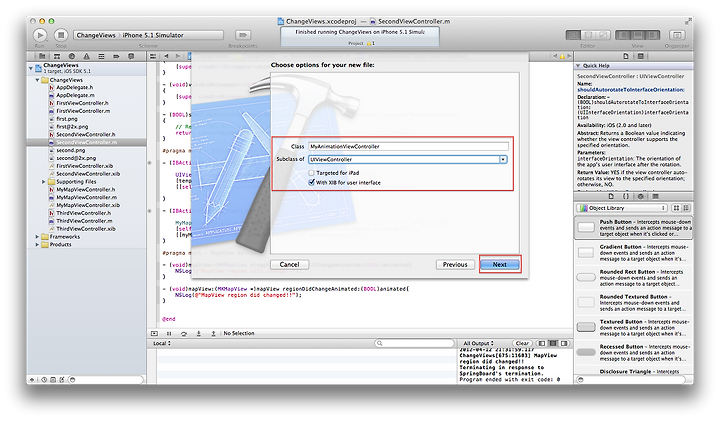Screen dimensions: 720x421
Task: Click the debug area search field
Action: pos(414,343)
